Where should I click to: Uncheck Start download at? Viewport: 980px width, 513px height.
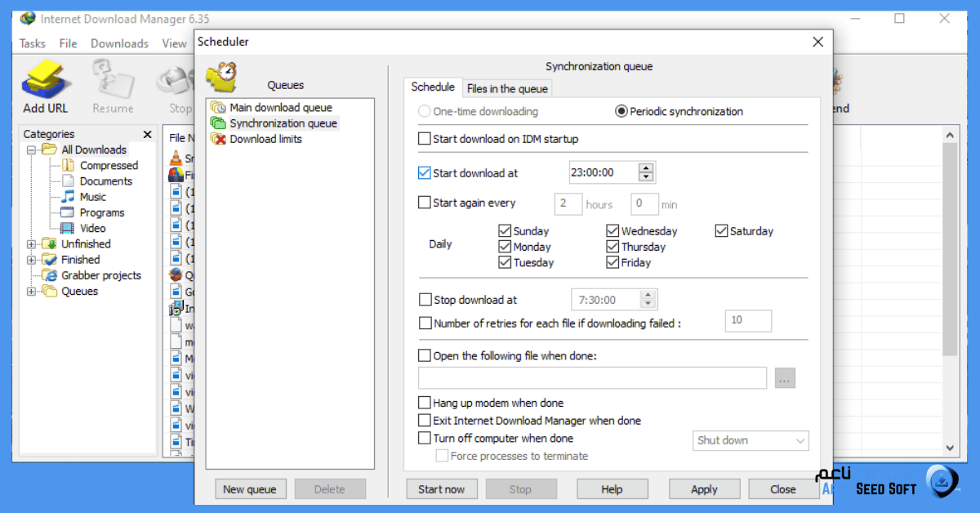click(x=424, y=172)
